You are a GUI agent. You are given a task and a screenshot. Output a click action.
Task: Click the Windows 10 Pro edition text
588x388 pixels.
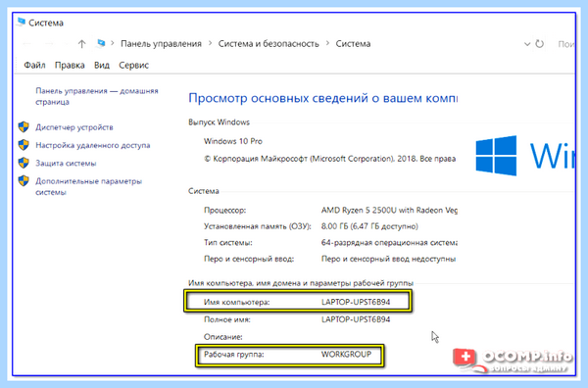click(233, 141)
